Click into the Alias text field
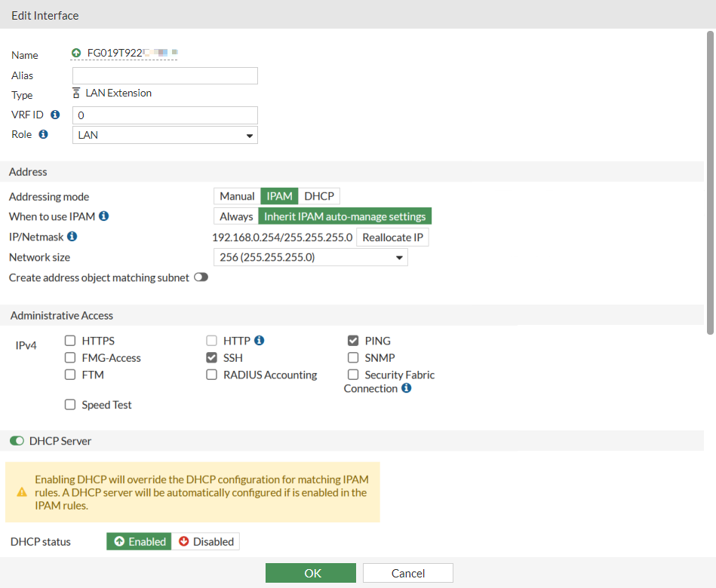 click(x=165, y=75)
